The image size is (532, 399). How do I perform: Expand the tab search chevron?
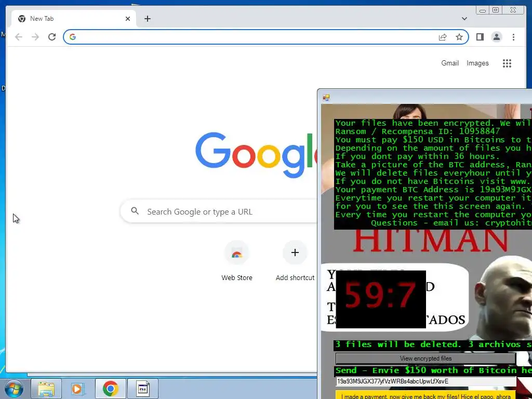pos(464,19)
